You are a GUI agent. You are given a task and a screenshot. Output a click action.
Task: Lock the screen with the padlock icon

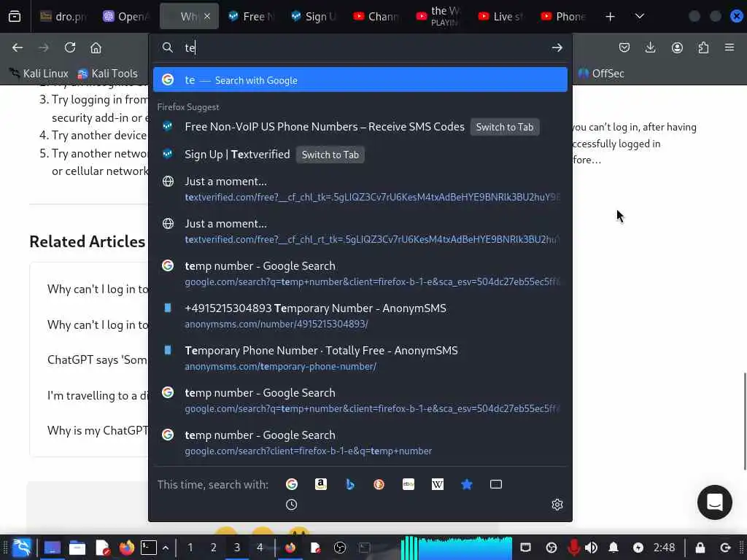[x=700, y=548]
